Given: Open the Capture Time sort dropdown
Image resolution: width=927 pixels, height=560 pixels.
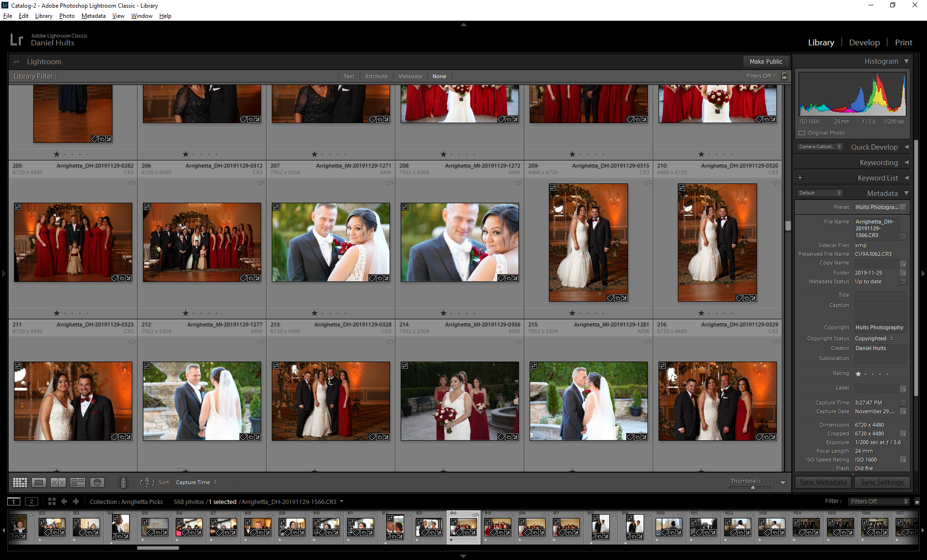Looking at the screenshot, I should coord(196,482).
